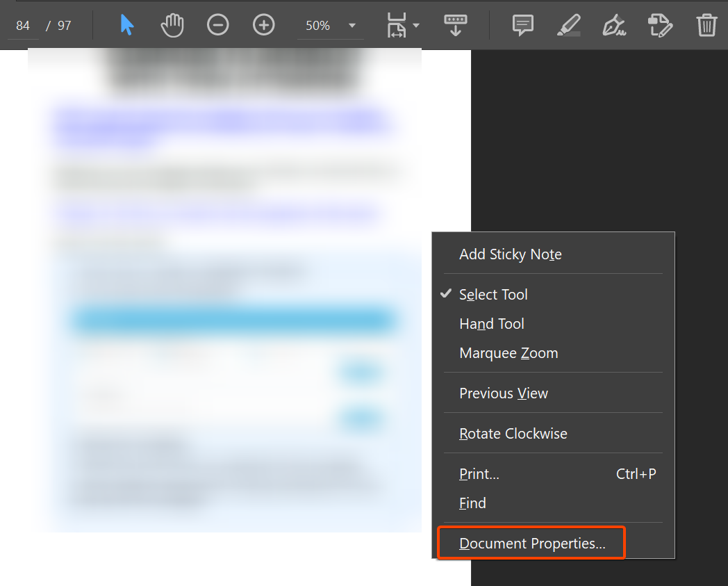Zoom in using the plus icon
This screenshot has width=728, height=586.
coord(263,25)
